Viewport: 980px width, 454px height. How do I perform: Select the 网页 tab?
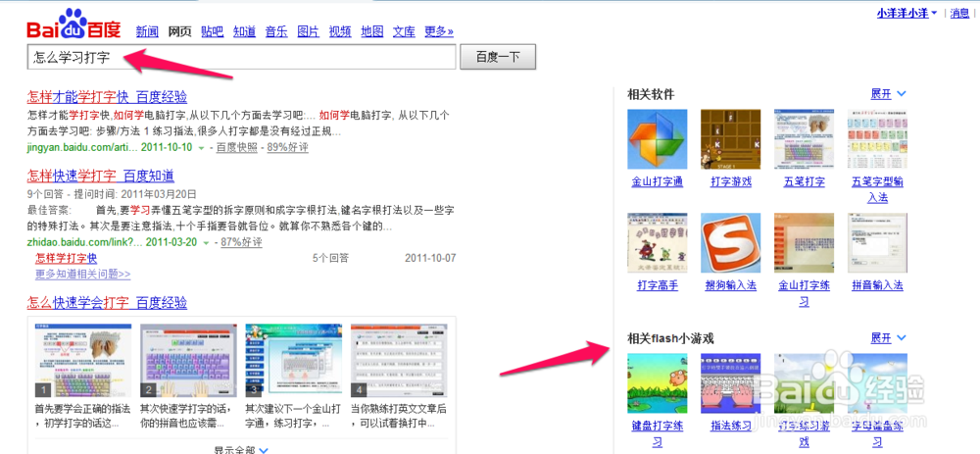(x=180, y=31)
